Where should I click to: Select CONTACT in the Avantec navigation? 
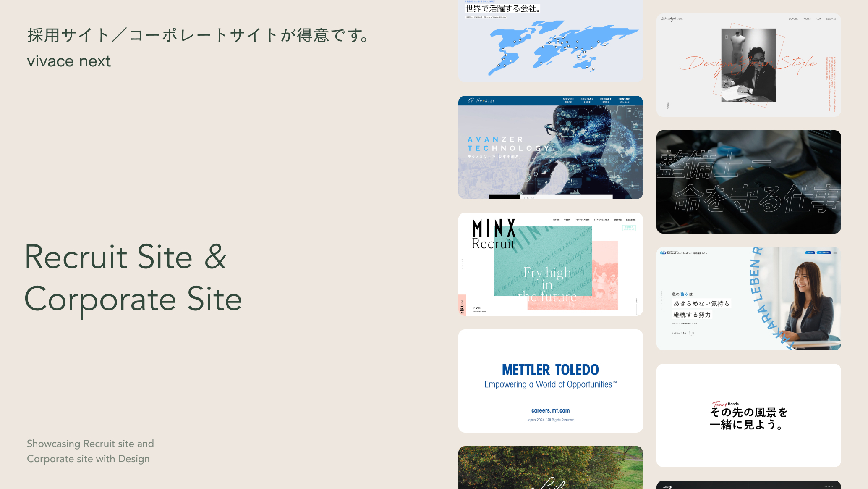click(x=624, y=100)
